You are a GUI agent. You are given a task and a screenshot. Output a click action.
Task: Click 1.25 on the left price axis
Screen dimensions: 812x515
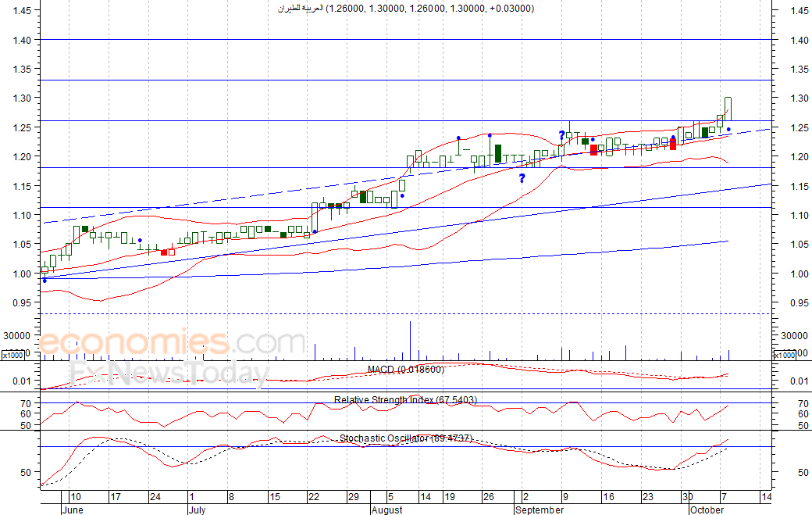pos(22,128)
